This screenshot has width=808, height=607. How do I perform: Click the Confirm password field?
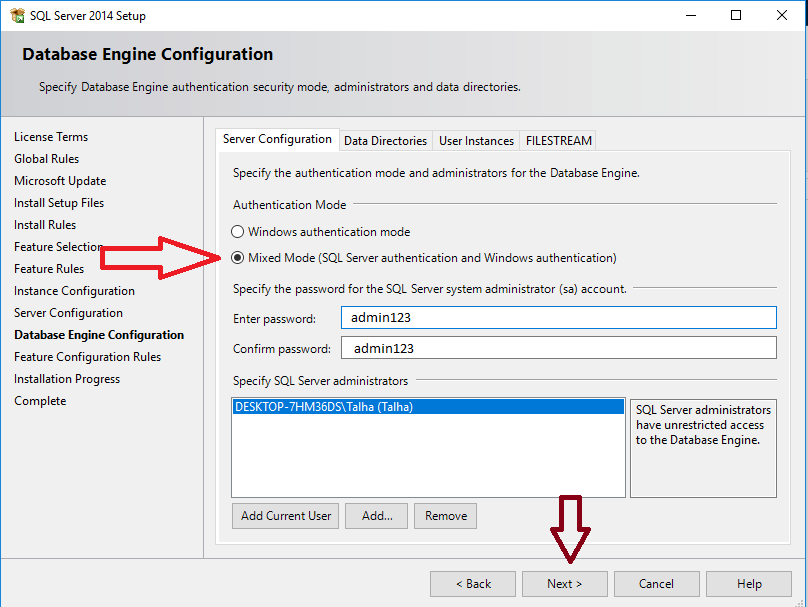(559, 348)
